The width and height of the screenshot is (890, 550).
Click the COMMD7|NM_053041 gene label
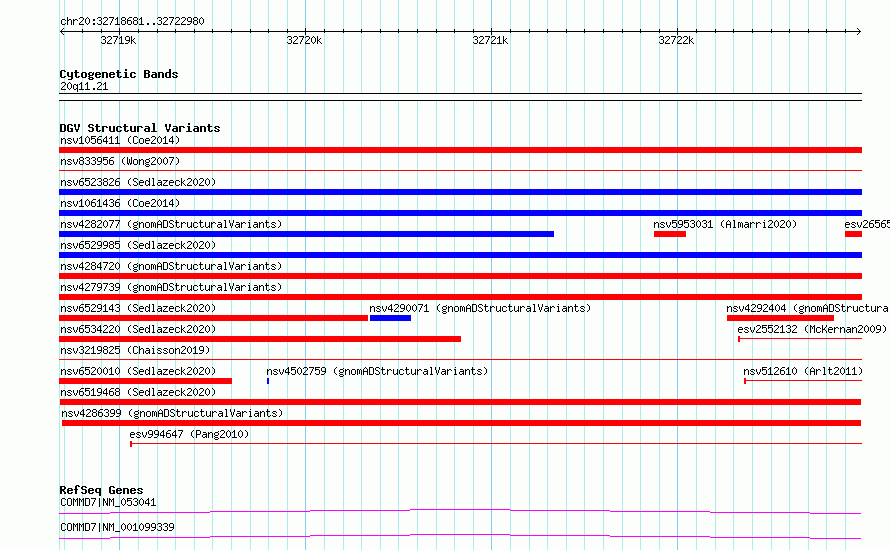pos(108,502)
